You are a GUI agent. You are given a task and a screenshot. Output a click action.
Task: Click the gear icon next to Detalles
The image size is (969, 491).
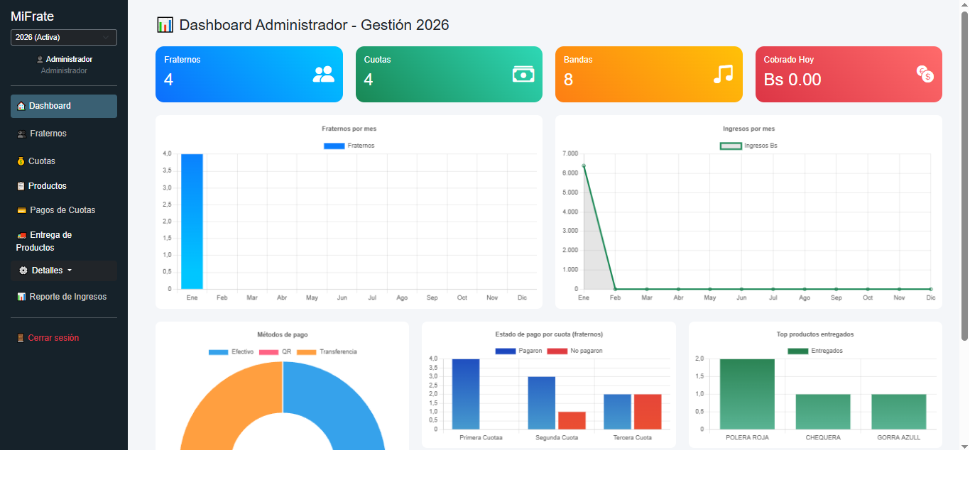(x=23, y=271)
